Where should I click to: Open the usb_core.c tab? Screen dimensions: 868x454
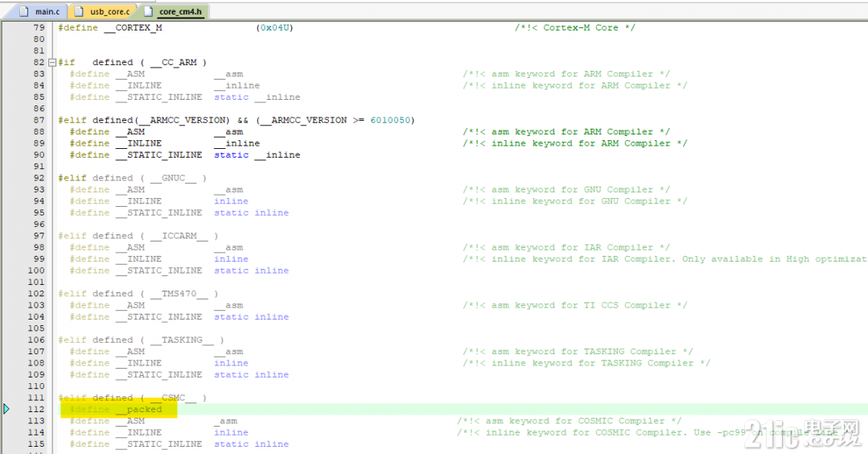(104, 11)
